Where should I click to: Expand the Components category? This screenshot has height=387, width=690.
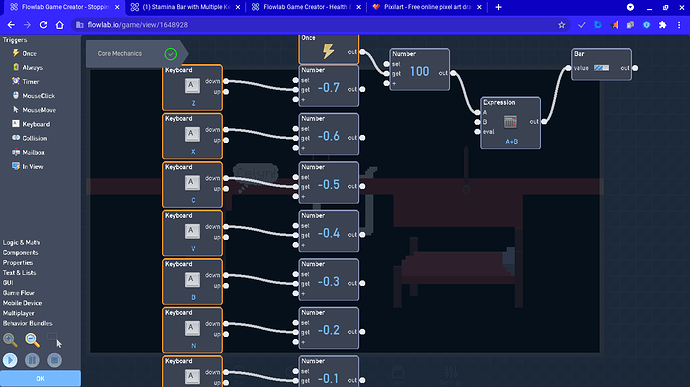click(20, 253)
